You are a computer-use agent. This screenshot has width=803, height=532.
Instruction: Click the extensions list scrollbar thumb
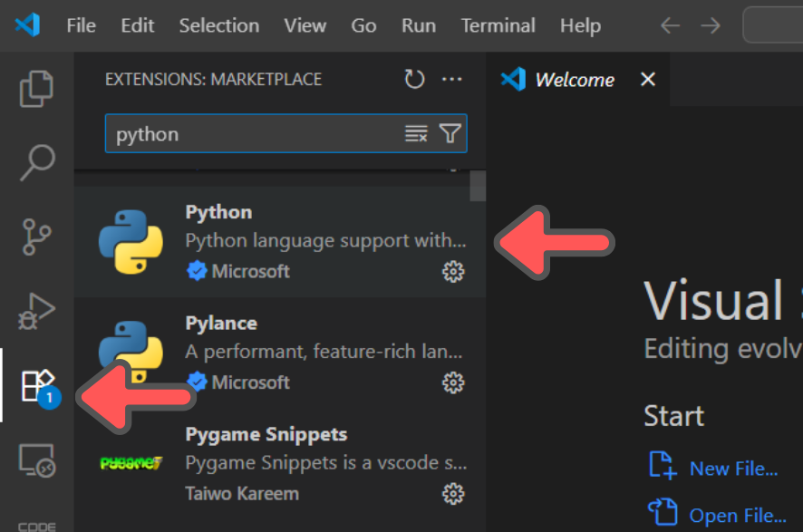(478, 186)
